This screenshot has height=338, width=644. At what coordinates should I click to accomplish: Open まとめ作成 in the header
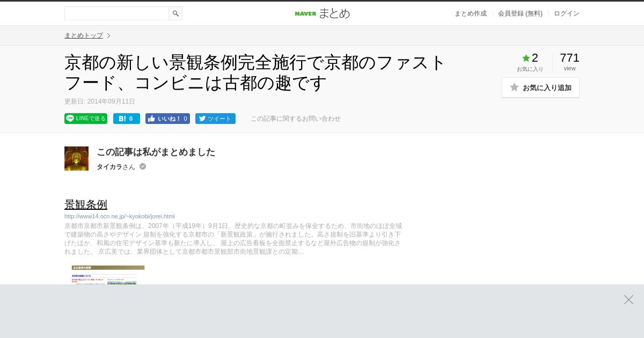pos(471,13)
